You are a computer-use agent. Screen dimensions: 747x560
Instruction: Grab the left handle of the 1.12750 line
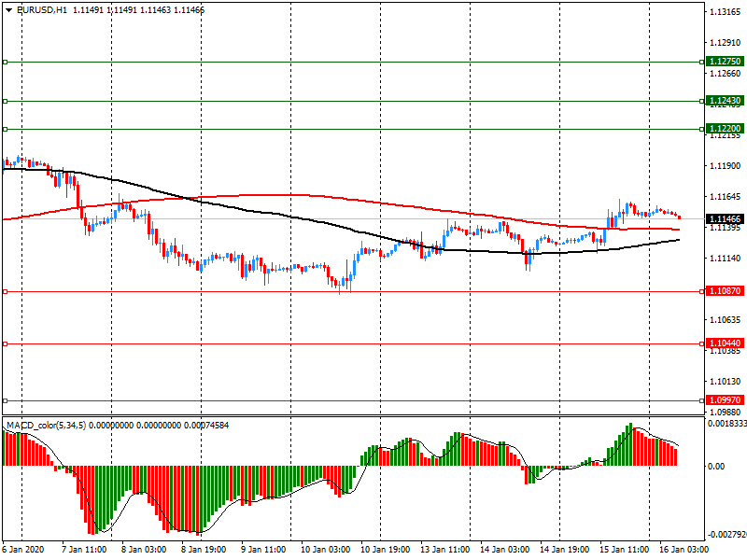(5, 62)
